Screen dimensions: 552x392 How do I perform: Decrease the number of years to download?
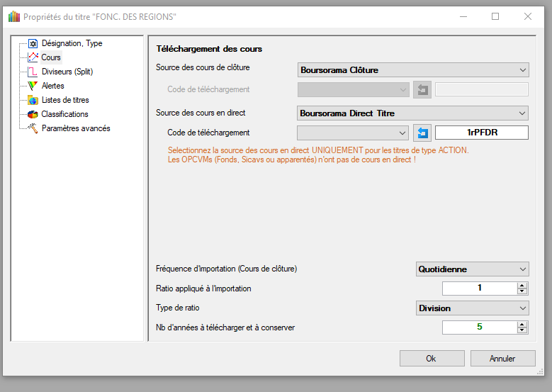click(522, 330)
